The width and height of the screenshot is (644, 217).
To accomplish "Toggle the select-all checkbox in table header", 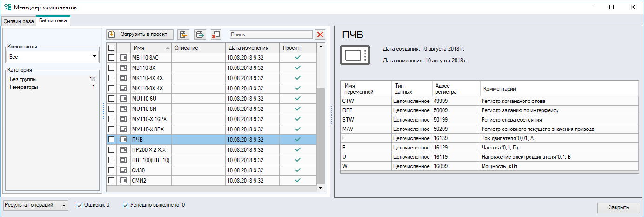I will pos(111,47).
